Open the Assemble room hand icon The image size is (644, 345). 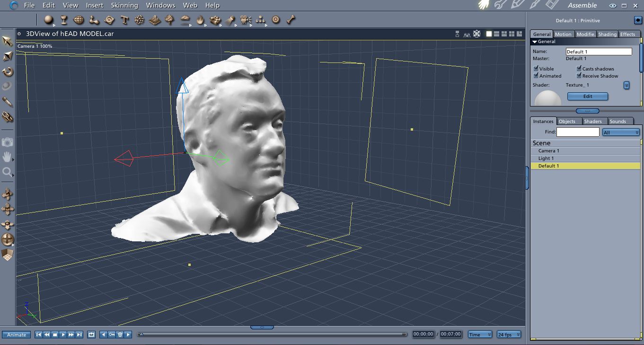(x=484, y=5)
